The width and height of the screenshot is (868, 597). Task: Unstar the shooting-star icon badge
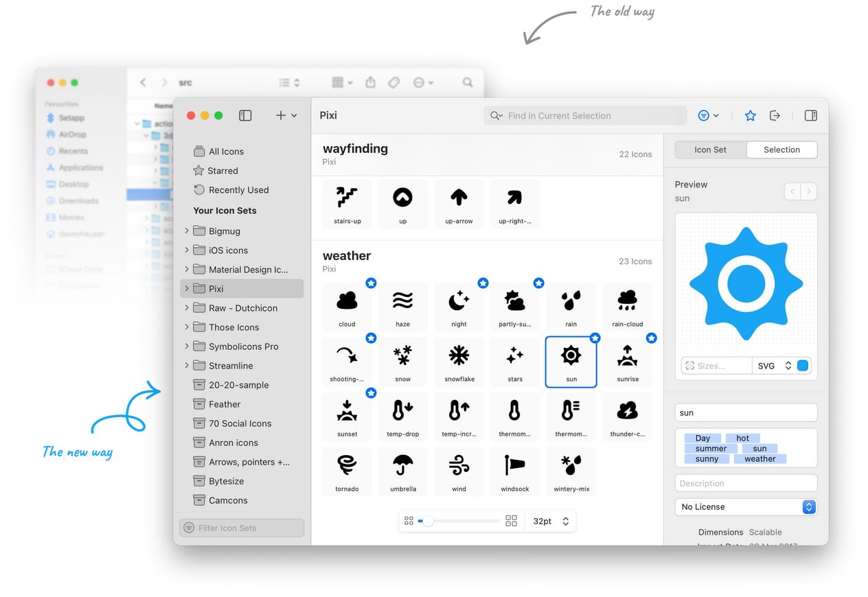[x=371, y=338]
